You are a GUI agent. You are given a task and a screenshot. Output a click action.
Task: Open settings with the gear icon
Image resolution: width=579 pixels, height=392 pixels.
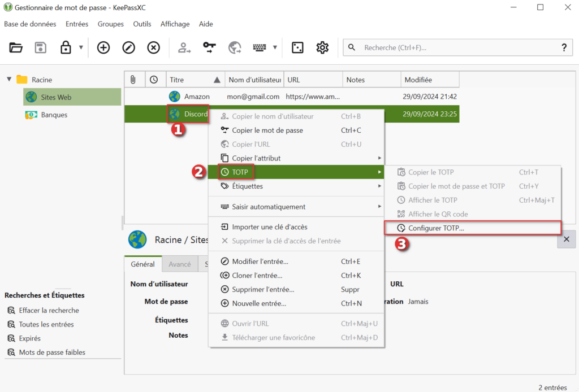click(x=322, y=48)
